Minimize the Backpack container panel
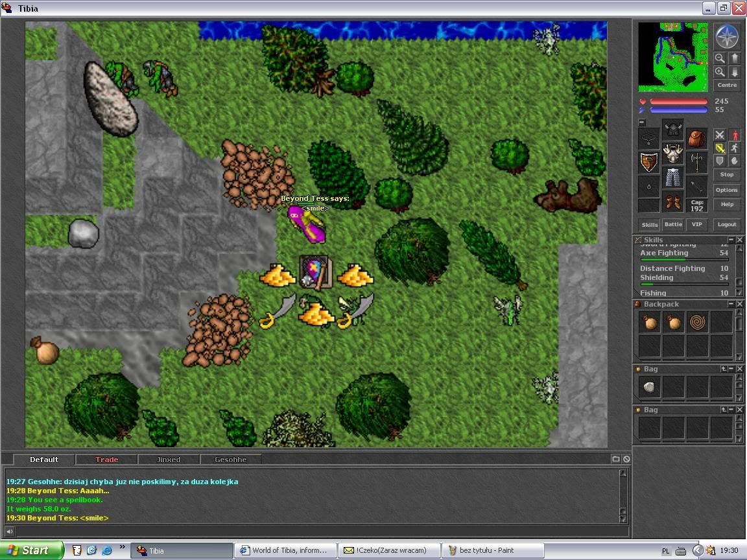 pos(730,304)
